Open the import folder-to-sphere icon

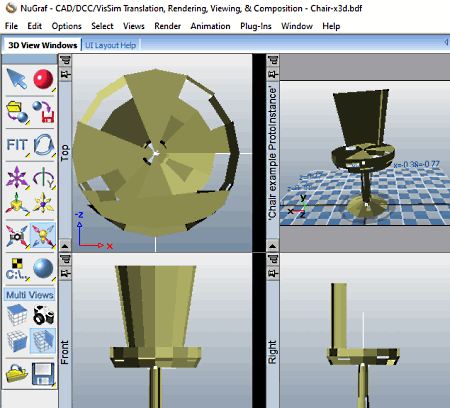(x=17, y=112)
